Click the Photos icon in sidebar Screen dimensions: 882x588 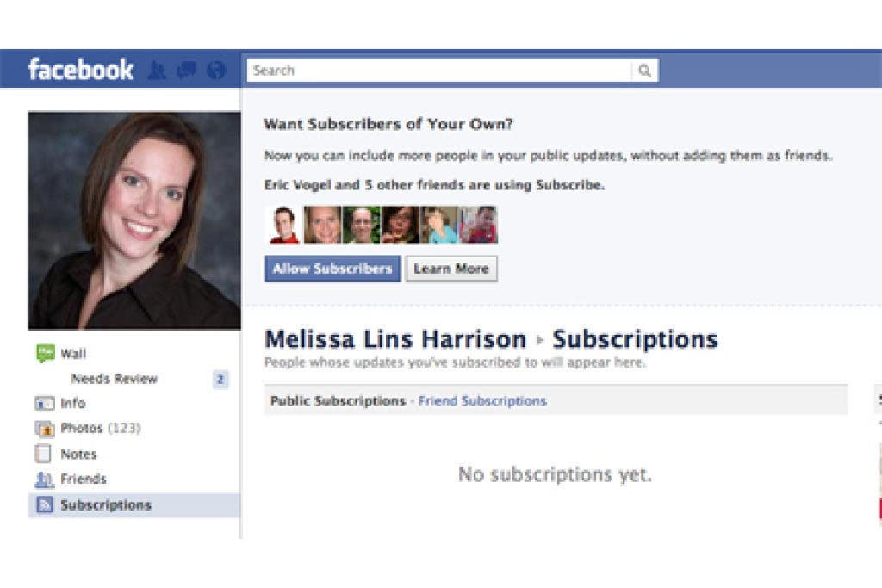tap(45, 429)
